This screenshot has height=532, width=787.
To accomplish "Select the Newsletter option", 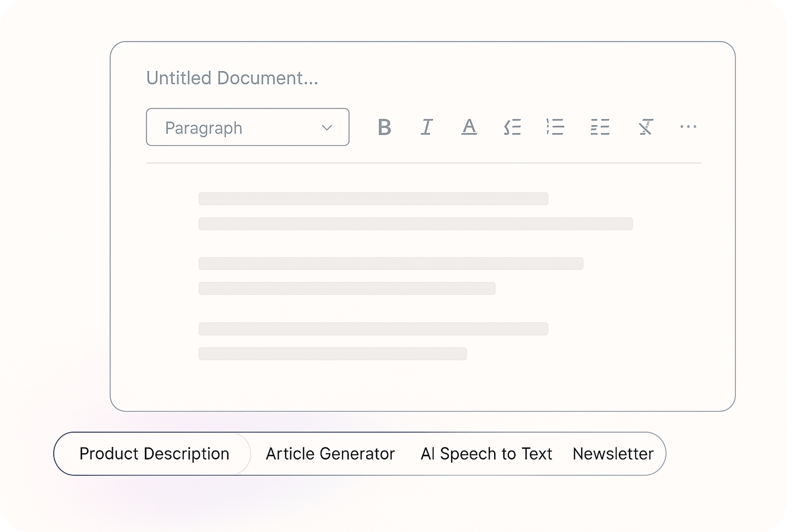I will pos(612,453).
